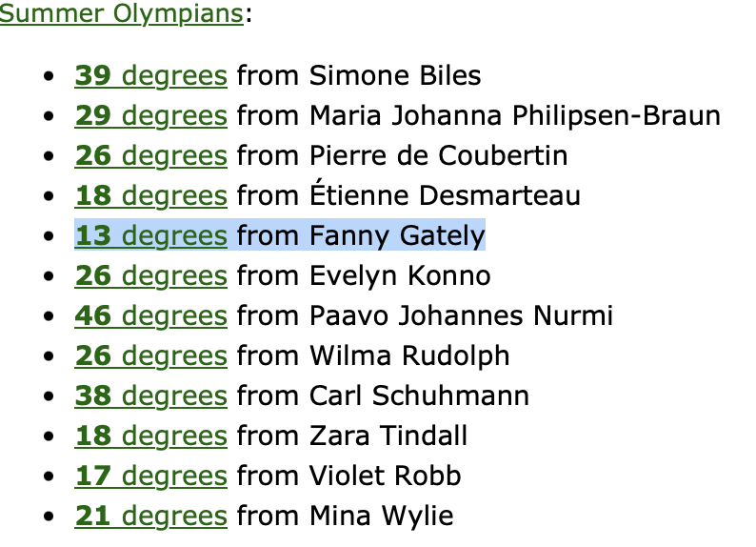
Task: Open 17 degrees link for Violet Robb
Action: coord(150,476)
